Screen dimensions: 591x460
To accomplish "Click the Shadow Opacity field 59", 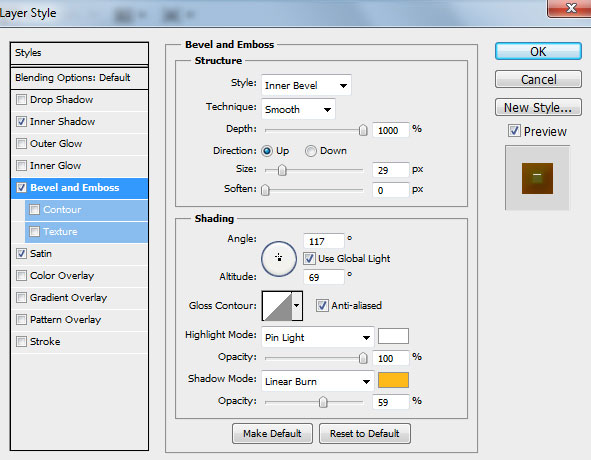I will point(390,402).
